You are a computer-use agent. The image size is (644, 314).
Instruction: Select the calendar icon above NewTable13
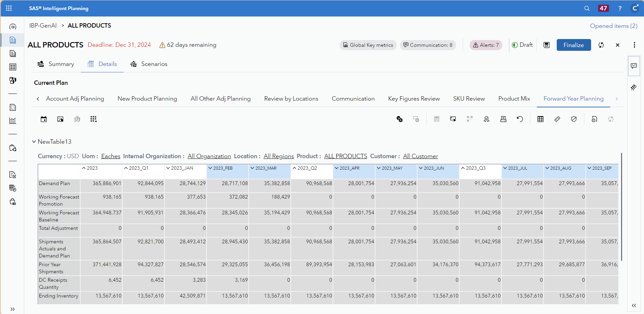(x=43, y=119)
